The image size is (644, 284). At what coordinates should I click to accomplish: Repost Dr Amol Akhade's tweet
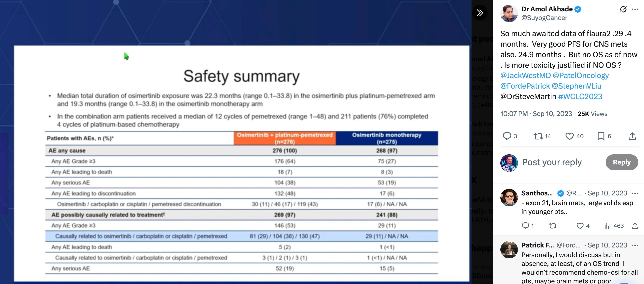pyautogui.click(x=538, y=136)
